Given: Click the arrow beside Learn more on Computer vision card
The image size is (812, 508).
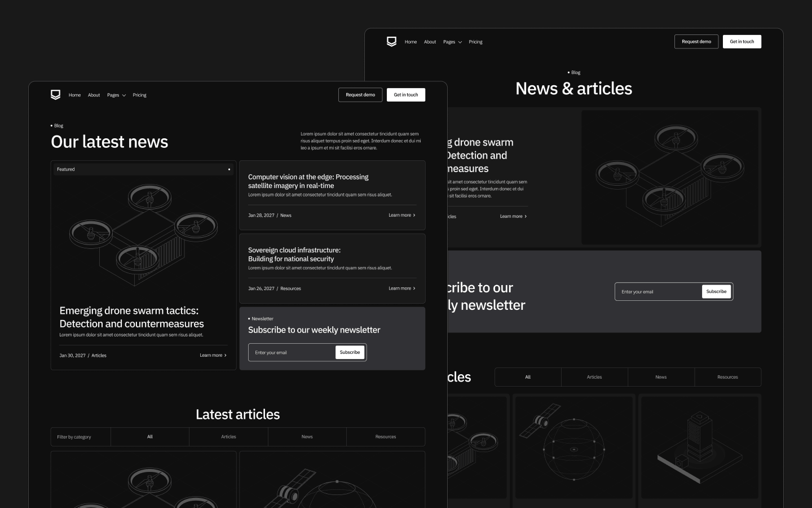Looking at the screenshot, I should pos(414,215).
